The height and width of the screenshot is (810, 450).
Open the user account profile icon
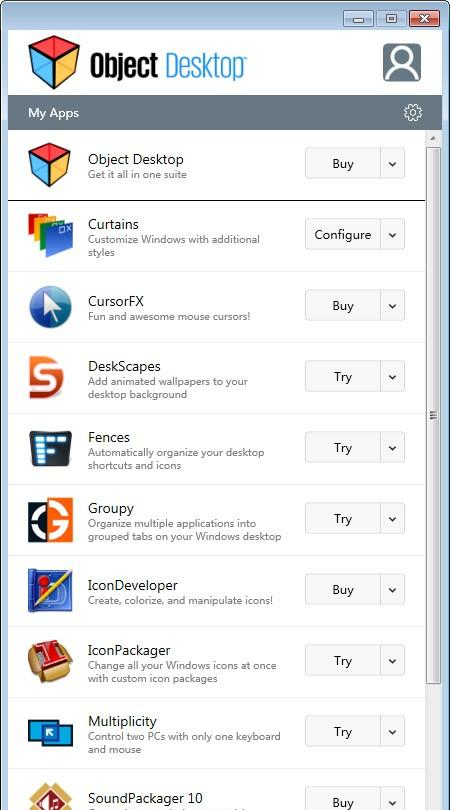pos(401,63)
